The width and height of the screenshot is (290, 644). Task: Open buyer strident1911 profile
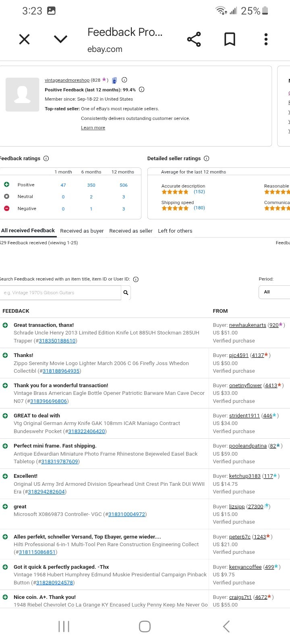(x=244, y=415)
